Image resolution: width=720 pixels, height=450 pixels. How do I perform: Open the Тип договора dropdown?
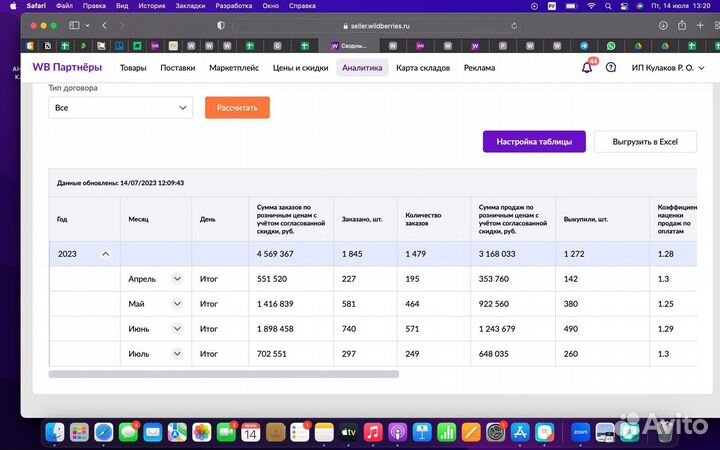(120, 107)
